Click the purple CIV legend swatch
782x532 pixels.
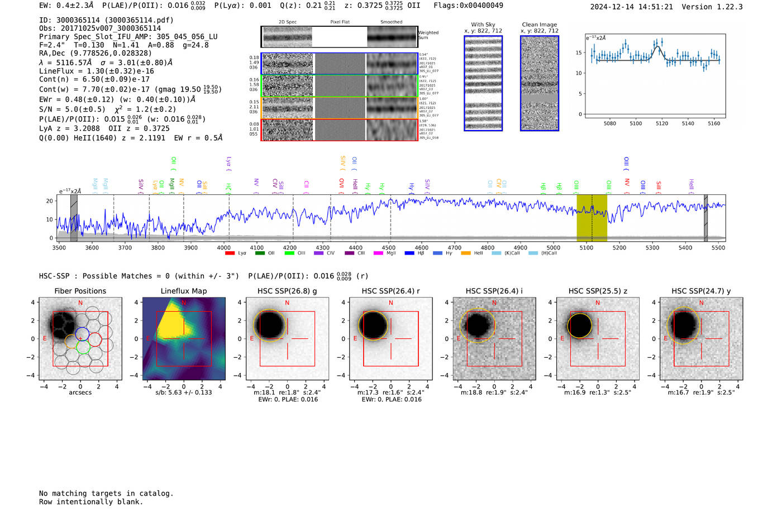click(319, 253)
